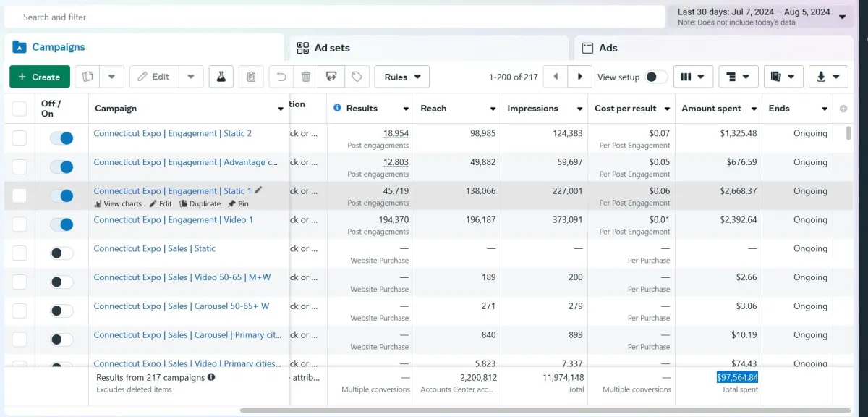
Task: Check the box for Engagement Static 2 row
Action: coord(20,138)
